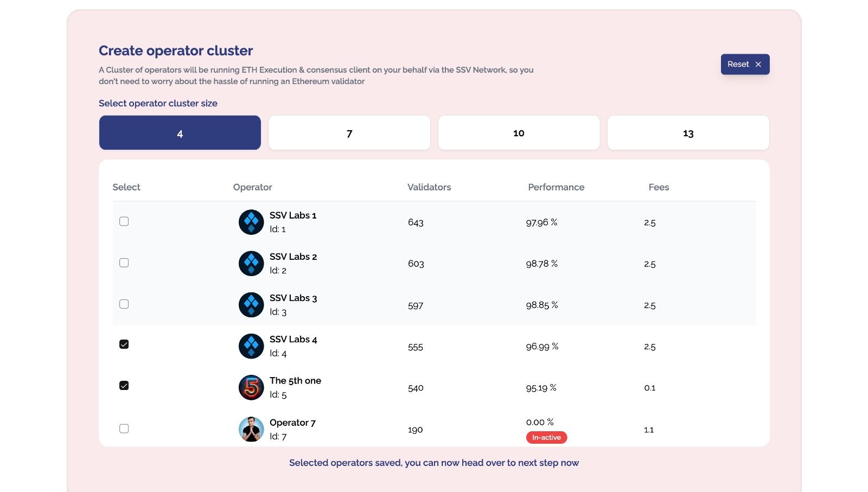Click the Selected operators saved message
The image size is (868, 492).
[x=434, y=463]
